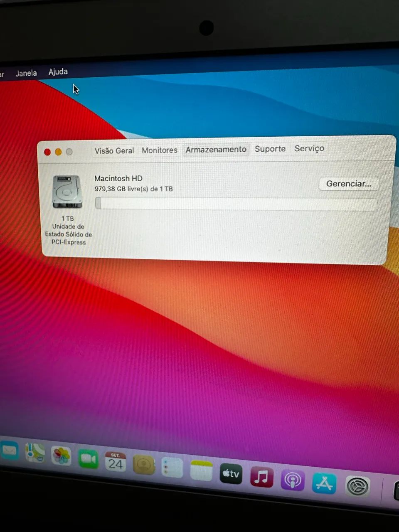The width and height of the screenshot is (399, 532).
Task: Select the Armazenamento tab
Action: coord(216,149)
